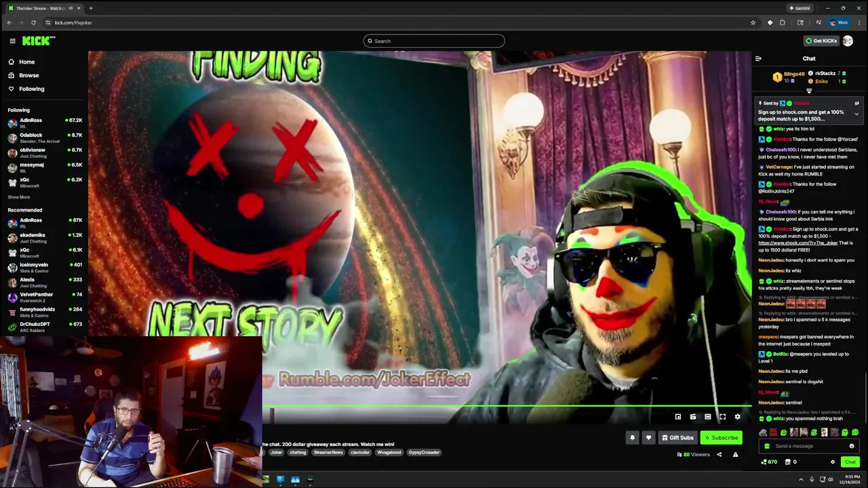Open funnyhoodvidz recommended channel
868x488 pixels.
45,312
